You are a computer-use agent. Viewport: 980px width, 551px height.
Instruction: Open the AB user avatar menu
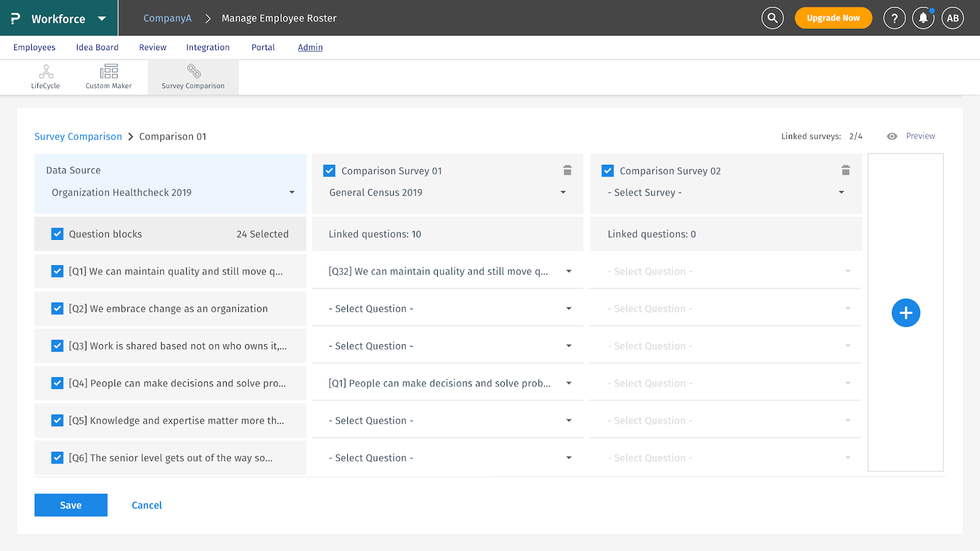pos(952,18)
